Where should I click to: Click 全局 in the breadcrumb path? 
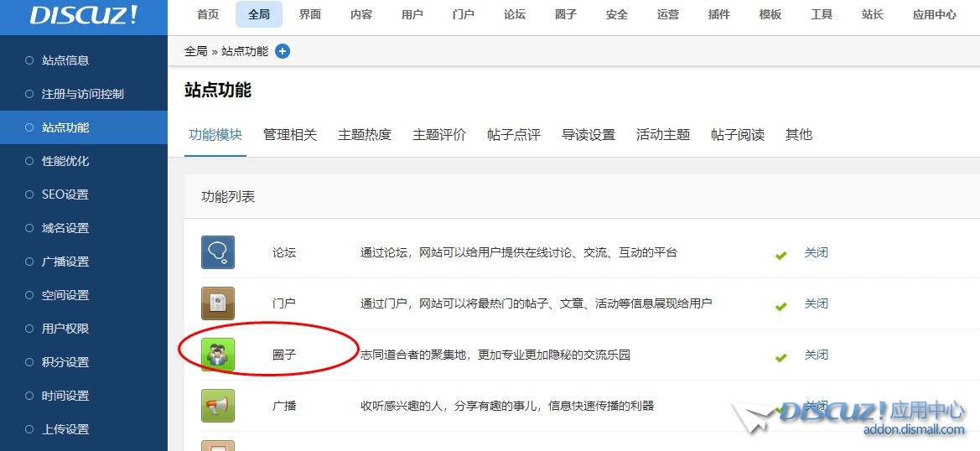(195, 51)
